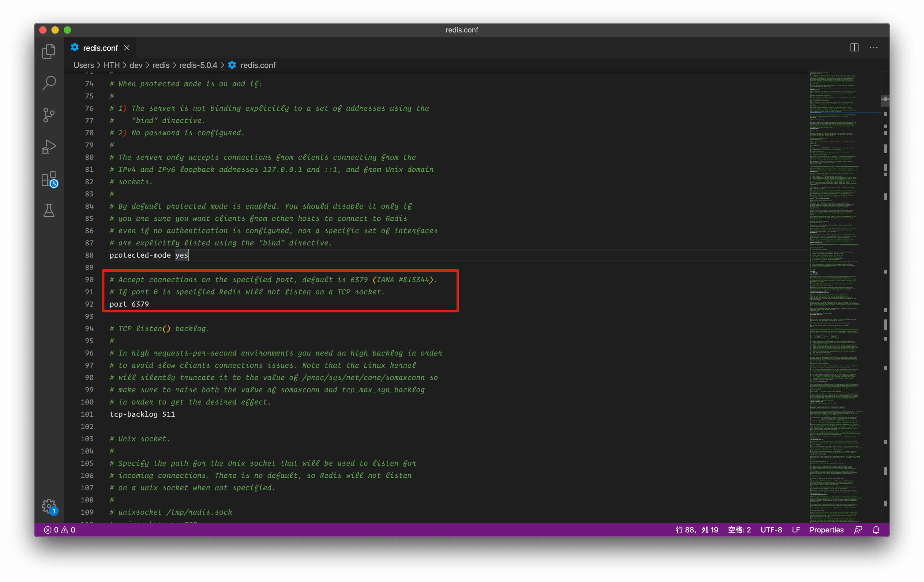The height and width of the screenshot is (582, 924).
Task: Click '# When protected mode is on and if:' line
Action: [186, 84]
